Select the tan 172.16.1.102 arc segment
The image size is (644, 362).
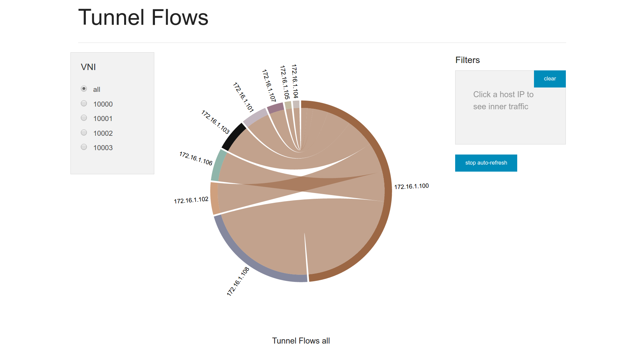pyautogui.click(x=214, y=198)
